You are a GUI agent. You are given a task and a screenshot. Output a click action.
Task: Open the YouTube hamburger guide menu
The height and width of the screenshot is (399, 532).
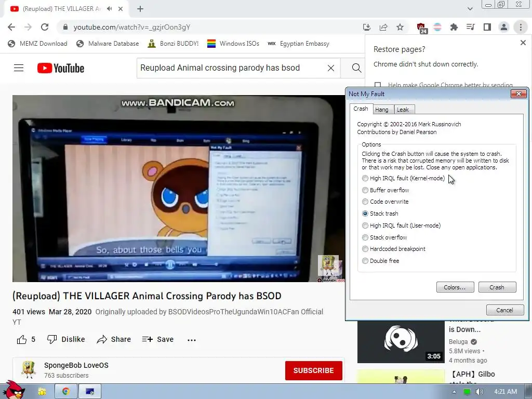[x=19, y=68]
